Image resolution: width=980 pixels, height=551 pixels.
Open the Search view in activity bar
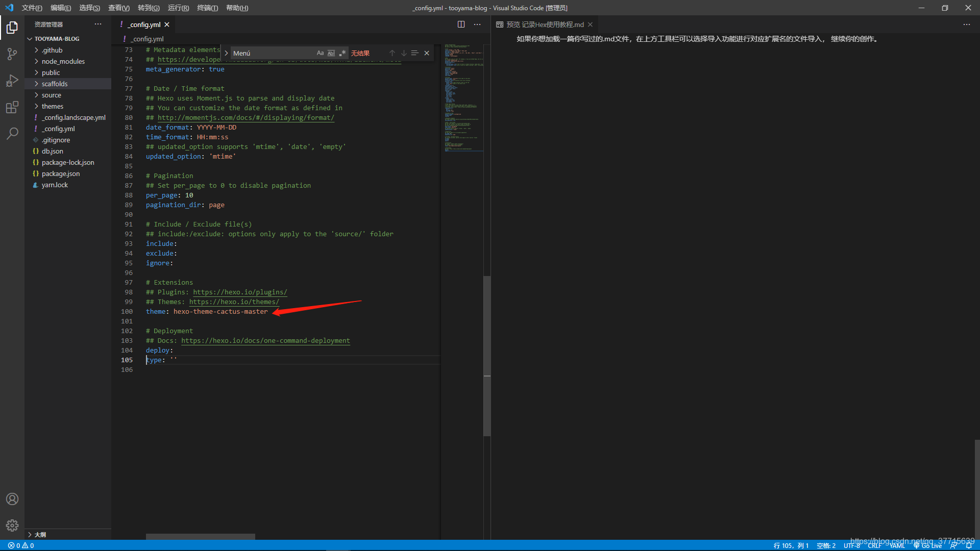(12, 134)
